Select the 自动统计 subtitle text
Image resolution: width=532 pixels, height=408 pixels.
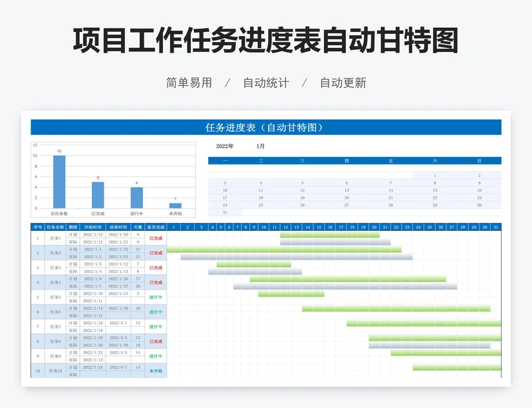(x=266, y=83)
